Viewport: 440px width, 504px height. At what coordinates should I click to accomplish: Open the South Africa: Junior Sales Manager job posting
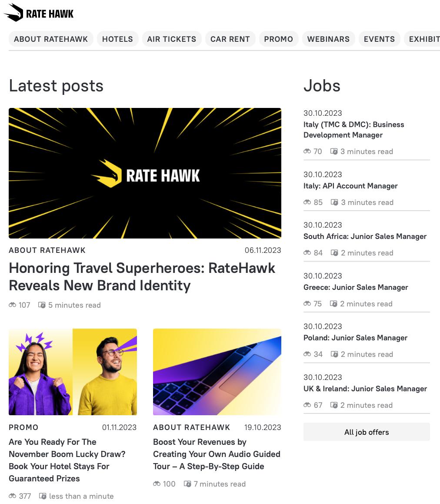point(365,236)
